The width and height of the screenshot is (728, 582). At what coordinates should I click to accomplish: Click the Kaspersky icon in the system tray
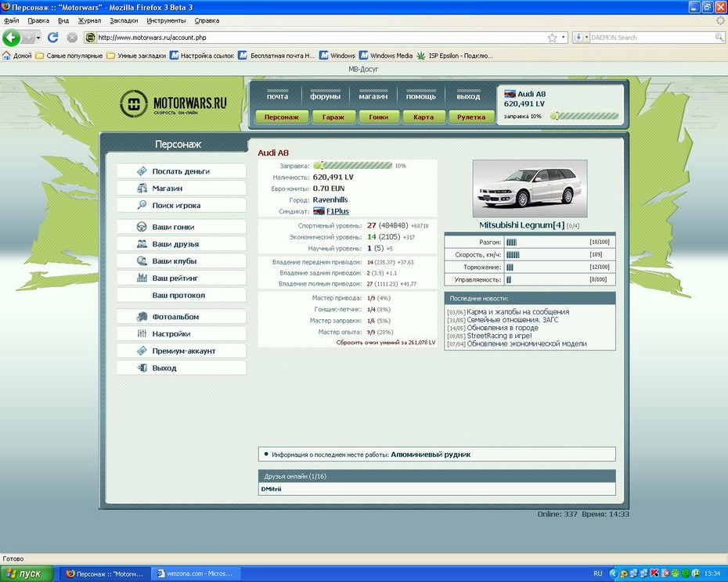[x=654, y=573]
